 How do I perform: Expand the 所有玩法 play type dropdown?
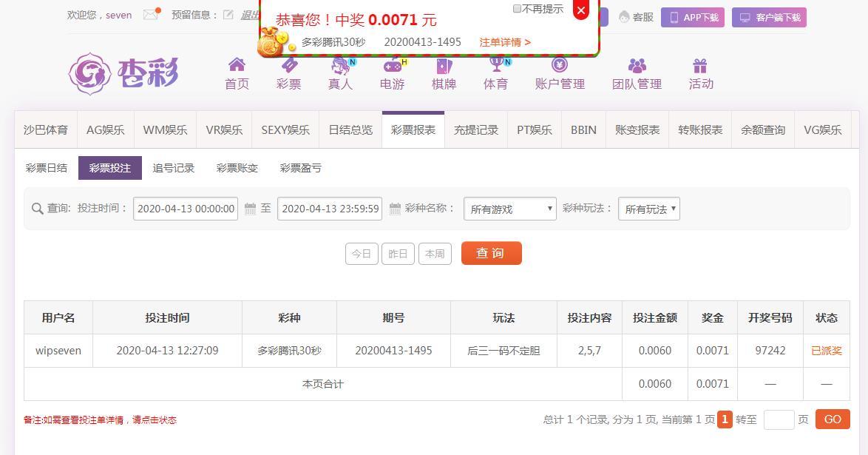[648, 209]
